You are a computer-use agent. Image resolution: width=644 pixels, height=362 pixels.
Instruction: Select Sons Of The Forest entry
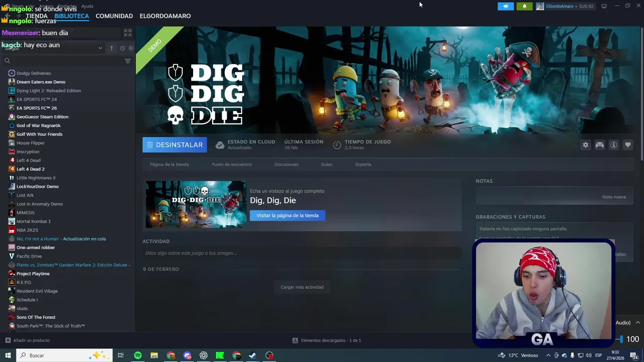coord(36,317)
